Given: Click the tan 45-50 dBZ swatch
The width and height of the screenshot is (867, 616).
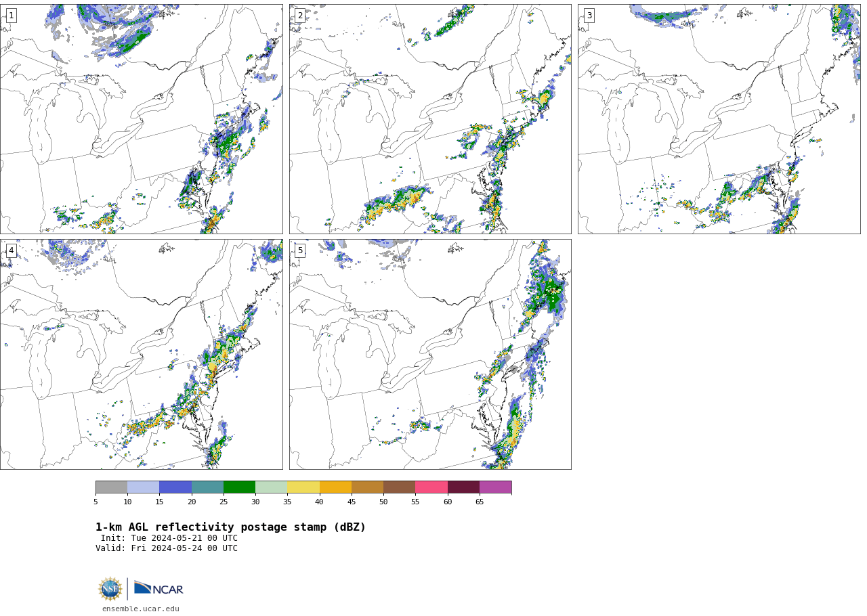Looking at the screenshot, I should 367,487.
